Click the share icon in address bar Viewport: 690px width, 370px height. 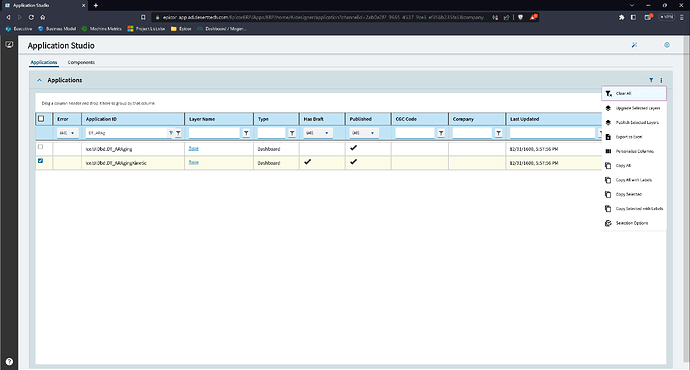(x=506, y=17)
